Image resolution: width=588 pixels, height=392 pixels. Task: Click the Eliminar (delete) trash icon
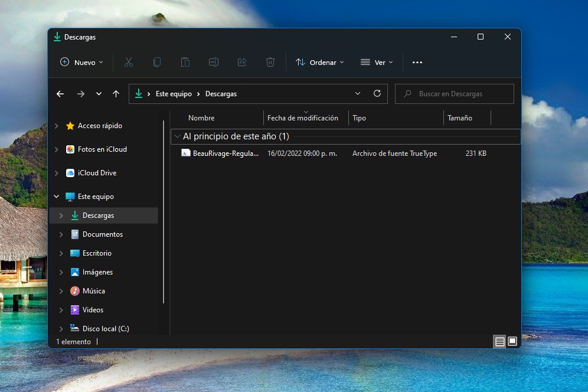270,62
